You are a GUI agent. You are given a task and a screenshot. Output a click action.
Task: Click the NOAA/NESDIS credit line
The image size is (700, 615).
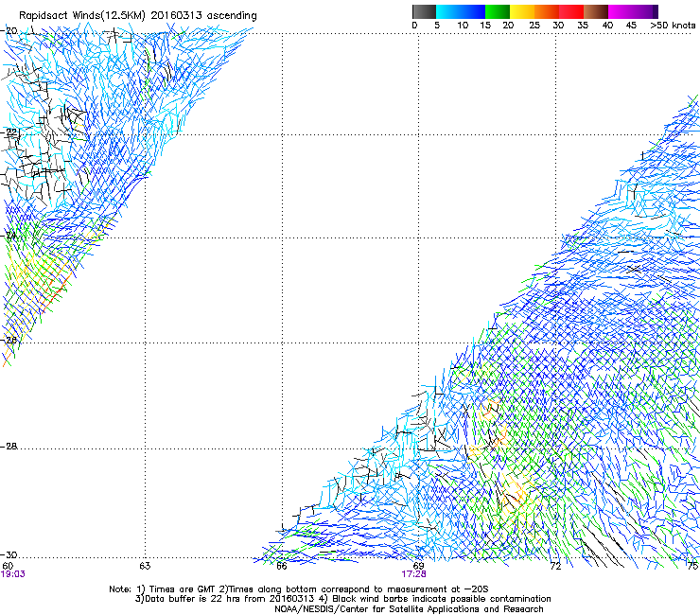[409, 609]
